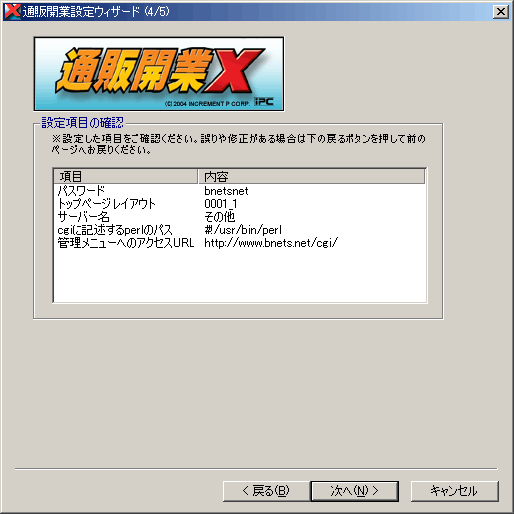514x514 pixels.
Task: Click the 通販開業X logo banner
Action: click(159, 74)
